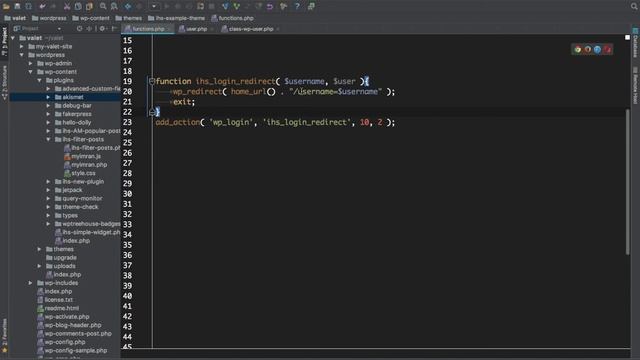Click the wordpress breadcrumb

tap(49, 18)
